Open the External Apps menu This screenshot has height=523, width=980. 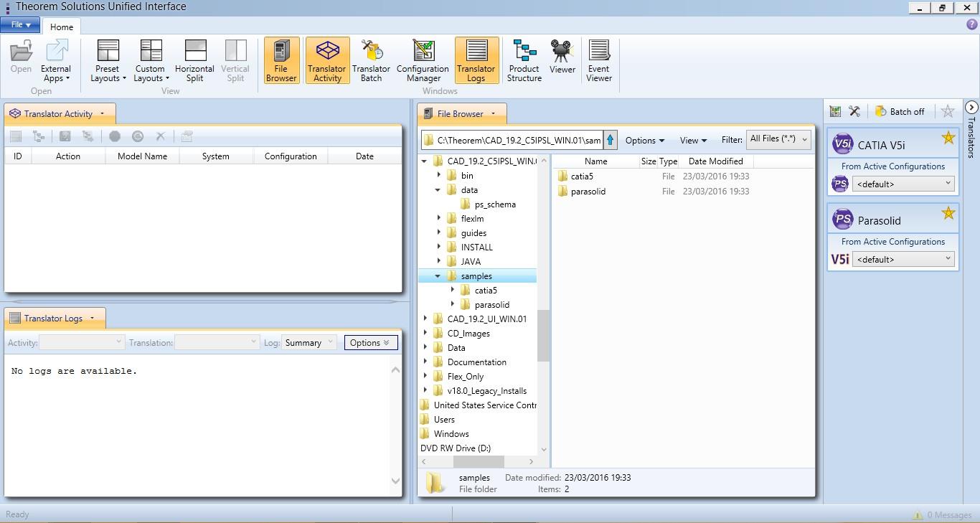pos(56,61)
